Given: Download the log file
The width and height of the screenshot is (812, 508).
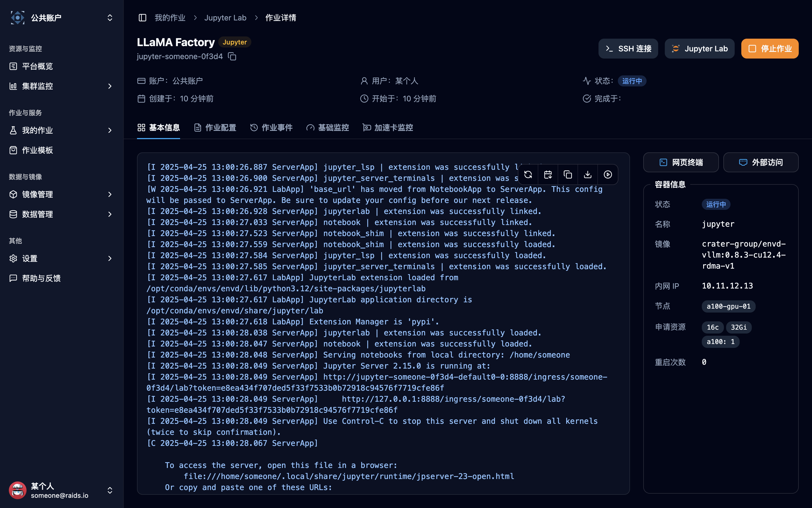Looking at the screenshot, I should [x=587, y=174].
